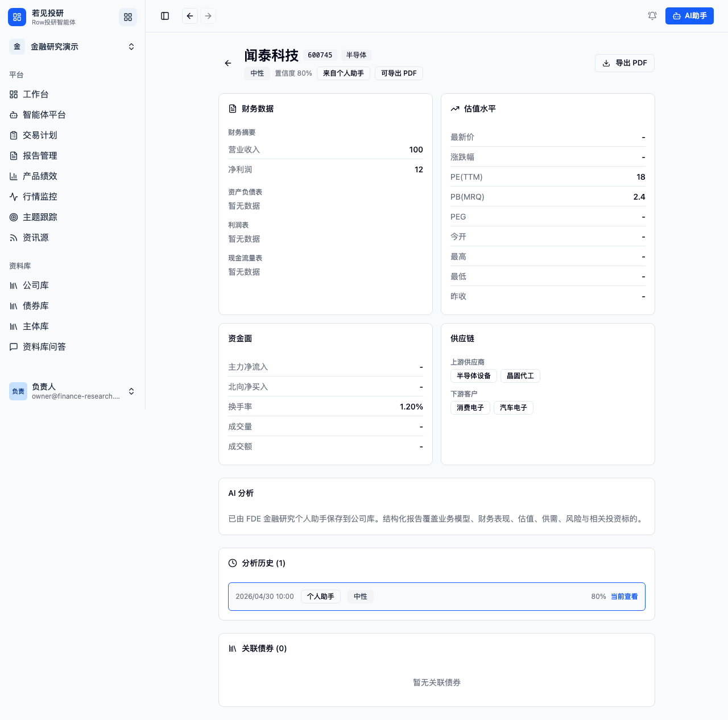Open 工作台 in the sidebar
728x720 pixels.
coord(73,94)
